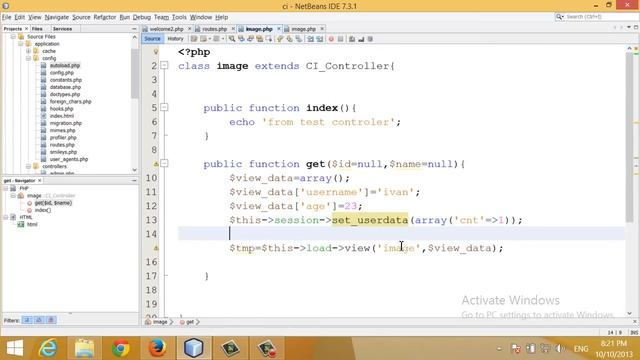
Task: Select the html node in Navigator
Action: coord(32,224)
